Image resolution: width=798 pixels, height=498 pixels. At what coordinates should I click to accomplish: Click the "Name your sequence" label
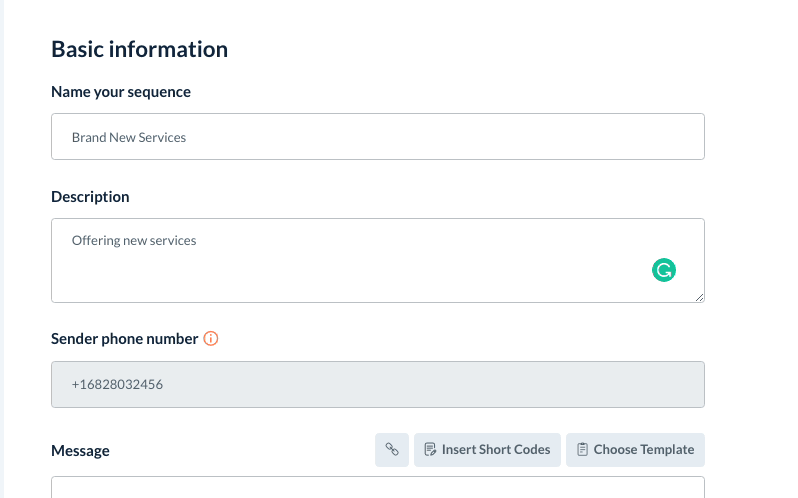(x=121, y=92)
